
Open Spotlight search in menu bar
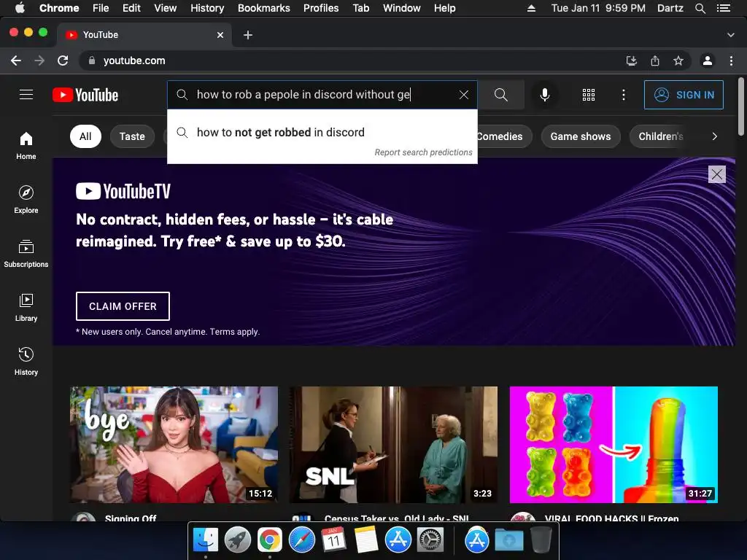[x=700, y=8]
